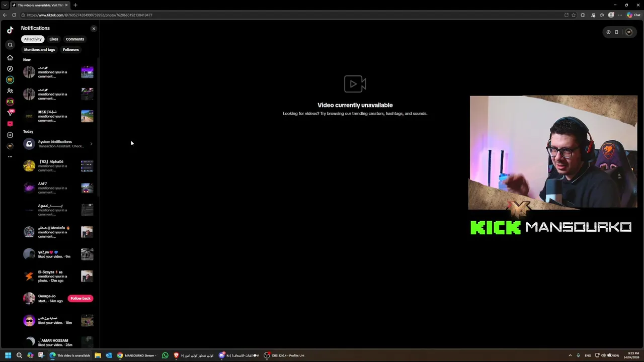This screenshot has width=644, height=362.
Task: Open top-right TikTok profile avatar
Action: pyautogui.click(x=629, y=32)
